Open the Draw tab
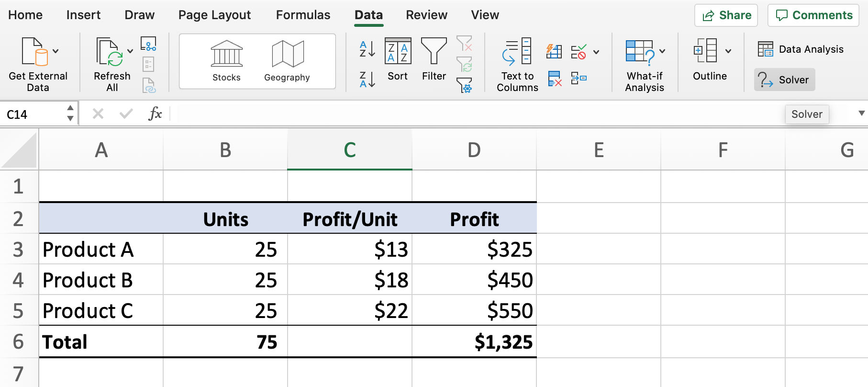Screen dimensions: 868x387 click(x=139, y=15)
